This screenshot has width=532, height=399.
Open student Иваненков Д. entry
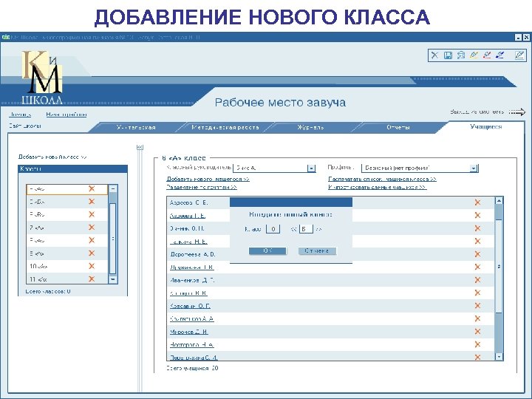point(192,280)
